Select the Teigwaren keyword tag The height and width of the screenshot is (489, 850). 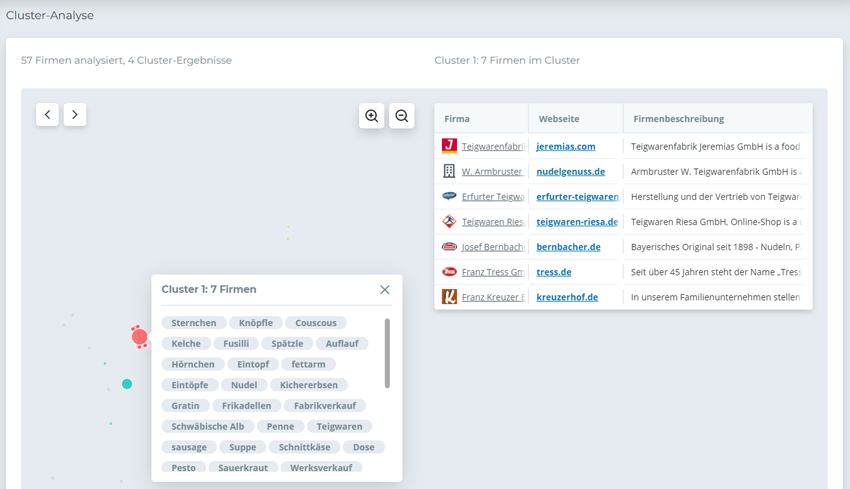339,426
